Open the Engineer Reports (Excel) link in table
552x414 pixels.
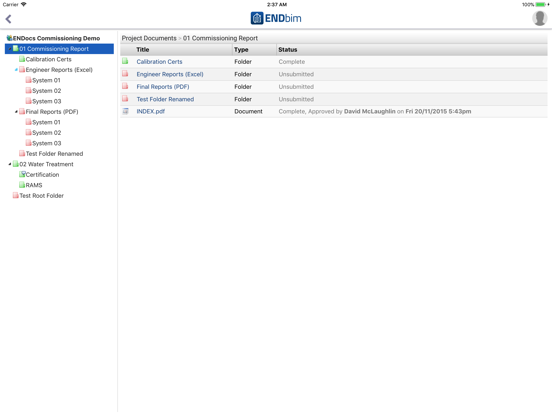tap(170, 74)
